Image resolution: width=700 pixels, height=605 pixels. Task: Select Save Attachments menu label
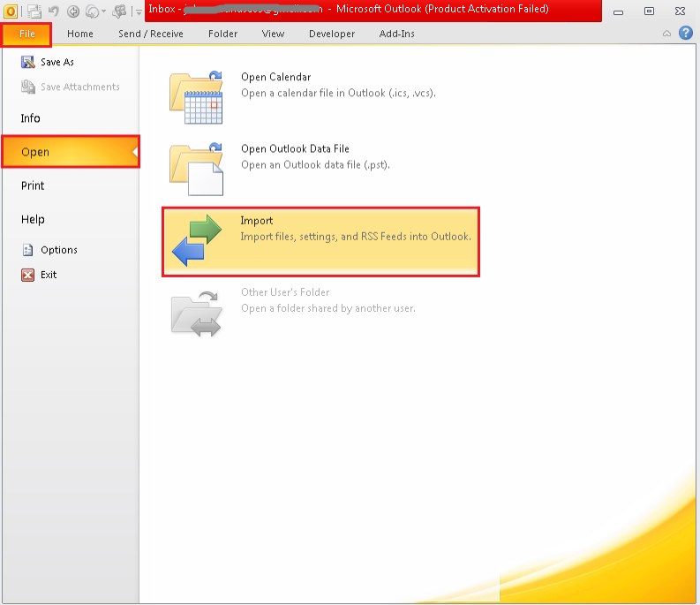80,87
